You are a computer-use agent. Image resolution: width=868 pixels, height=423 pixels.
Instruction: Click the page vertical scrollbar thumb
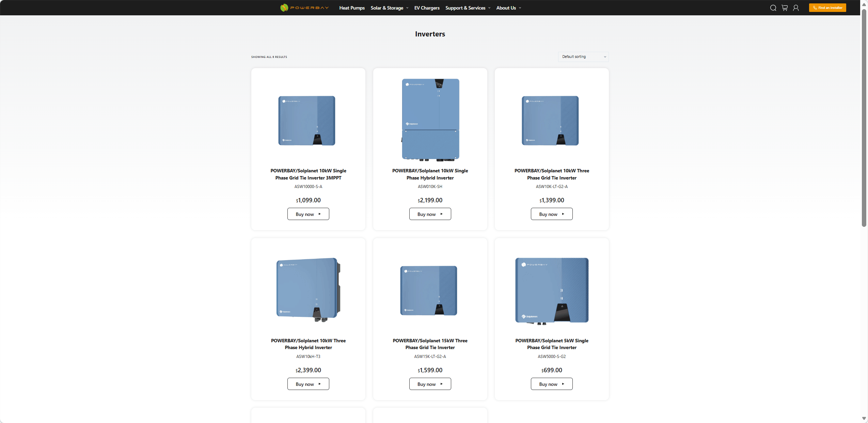coord(864,117)
